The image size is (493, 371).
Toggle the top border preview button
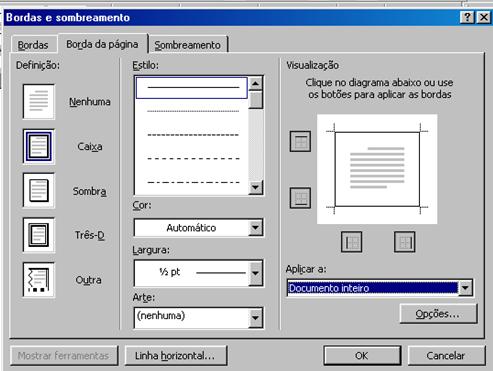[x=300, y=141]
